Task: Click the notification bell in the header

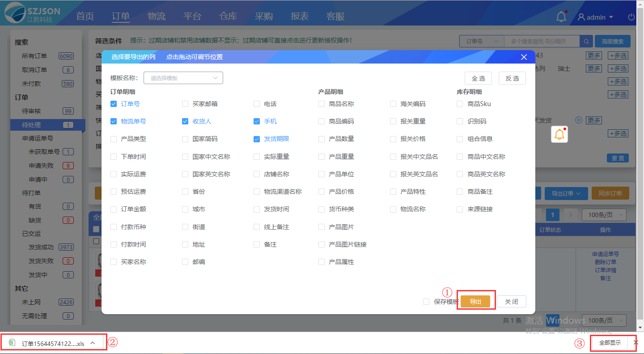Action: tap(561, 17)
